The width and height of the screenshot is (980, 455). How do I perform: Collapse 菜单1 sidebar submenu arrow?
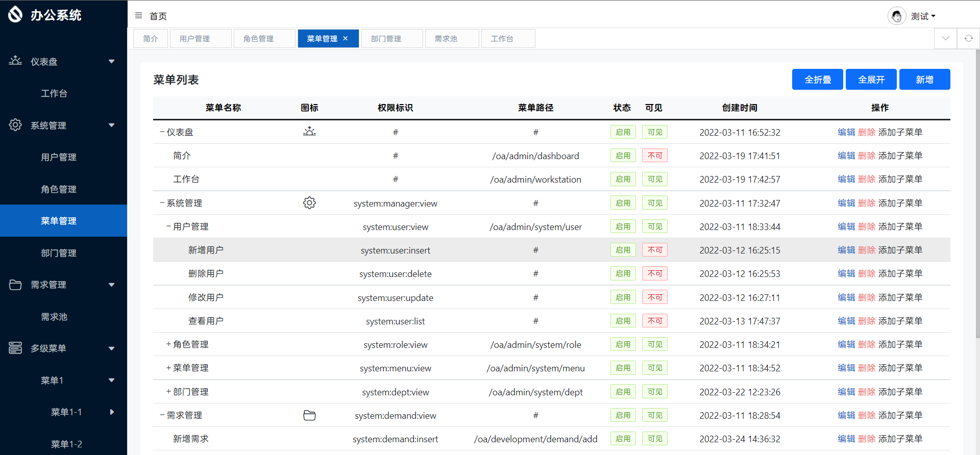[x=111, y=380]
